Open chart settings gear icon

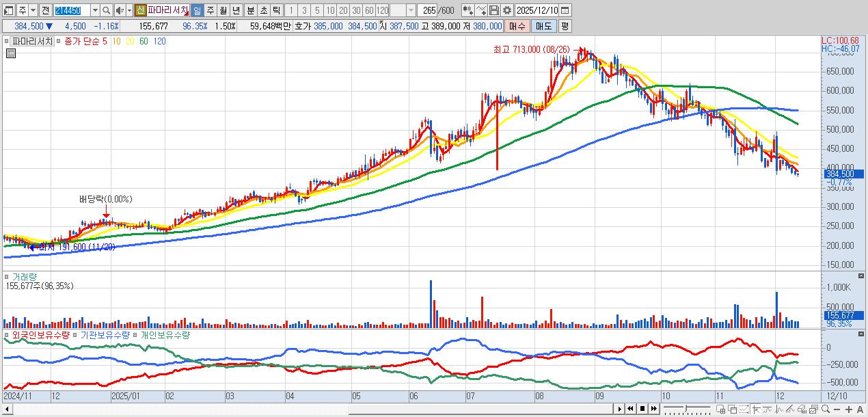coord(507,10)
